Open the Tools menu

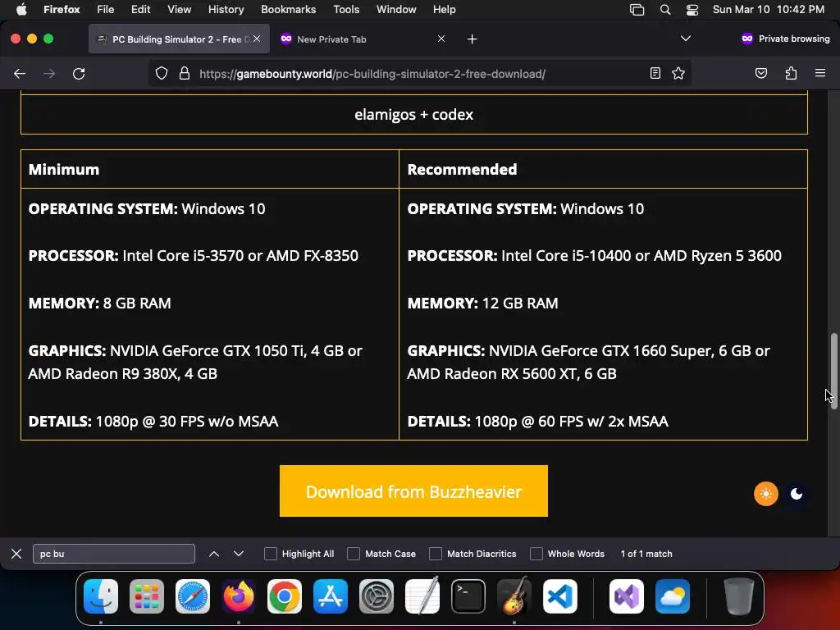(346, 9)
